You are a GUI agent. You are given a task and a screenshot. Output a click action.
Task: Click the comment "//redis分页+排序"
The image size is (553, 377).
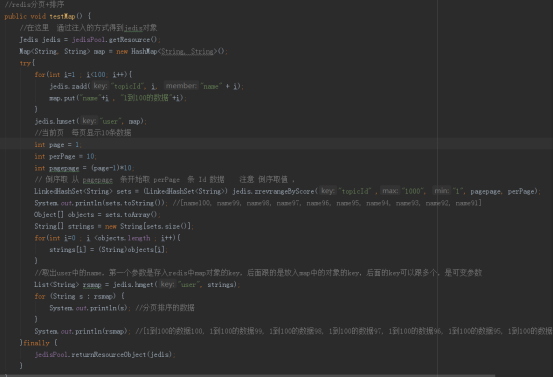coord(34,4)
